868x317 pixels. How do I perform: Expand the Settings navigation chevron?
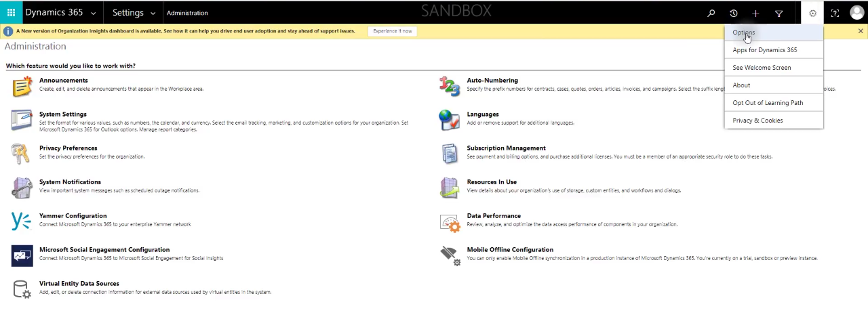[x=153, y=13]
